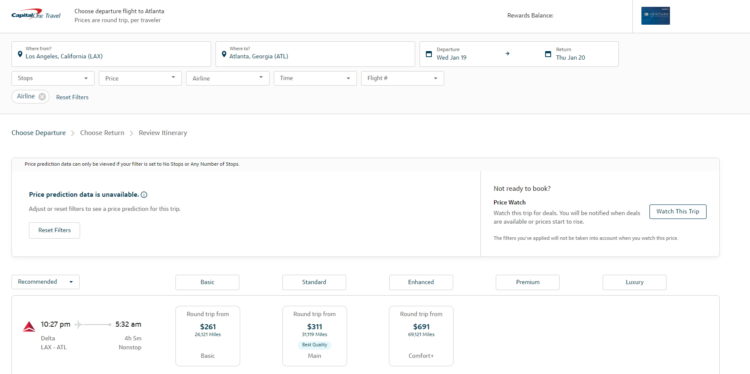Click the Watch This Trip button
The width and height of the screenshot is (750, 374).
coord(678,211)
